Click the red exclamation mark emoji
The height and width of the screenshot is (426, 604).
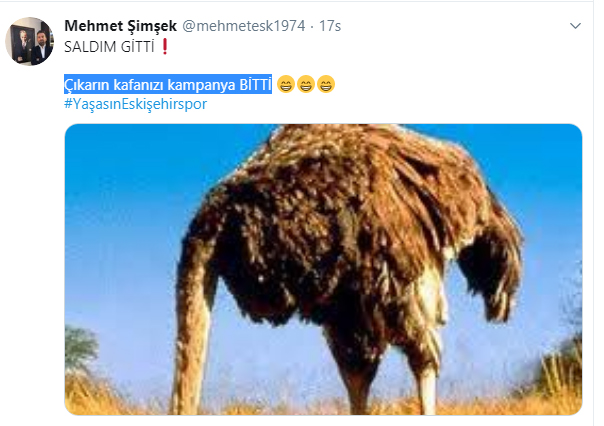164,46
